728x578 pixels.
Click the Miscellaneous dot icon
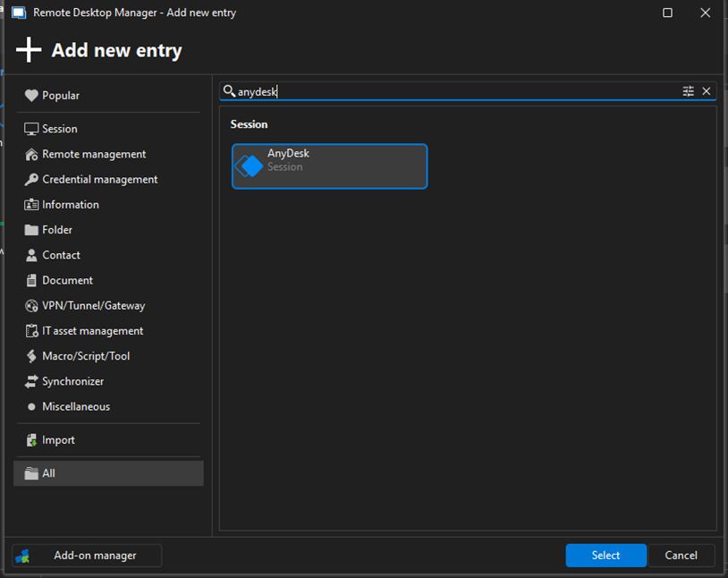tap(31, 406)
